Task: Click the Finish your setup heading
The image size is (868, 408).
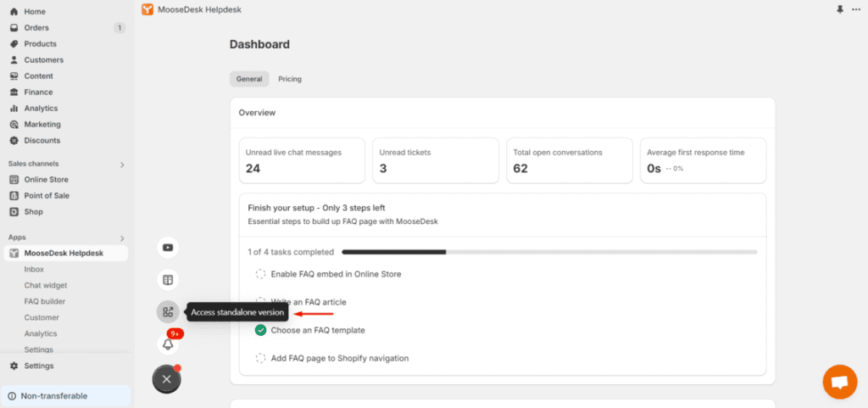Action: coord(317,208)
